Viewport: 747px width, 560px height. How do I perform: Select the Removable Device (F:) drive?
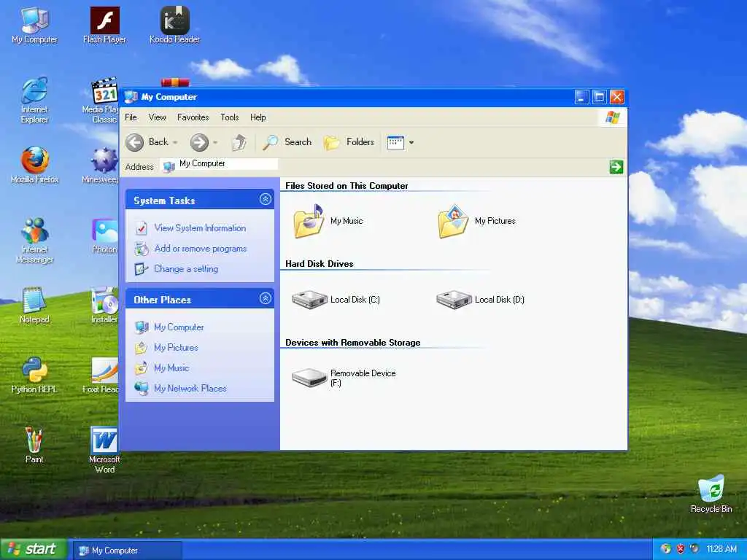pos(309,378)
